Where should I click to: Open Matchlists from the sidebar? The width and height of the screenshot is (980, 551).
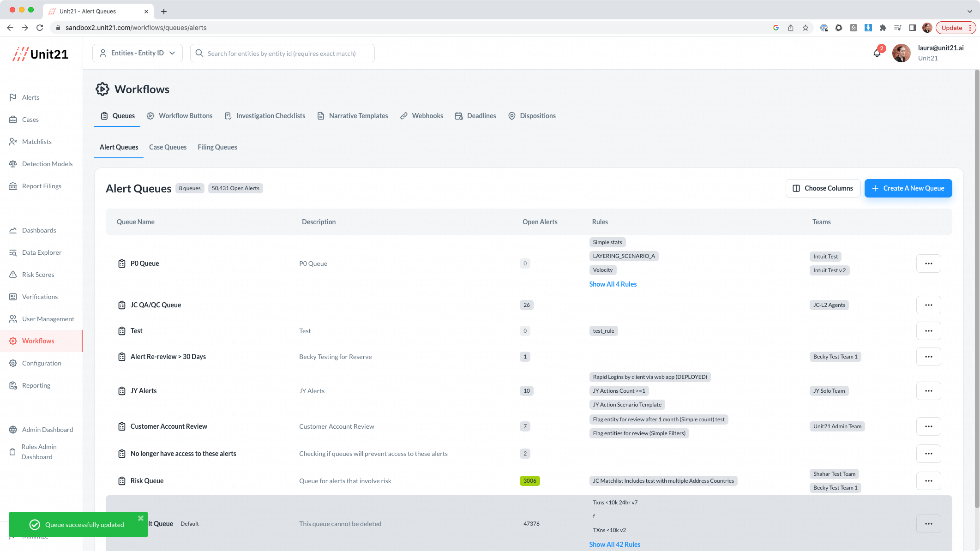tap(36, 142)
